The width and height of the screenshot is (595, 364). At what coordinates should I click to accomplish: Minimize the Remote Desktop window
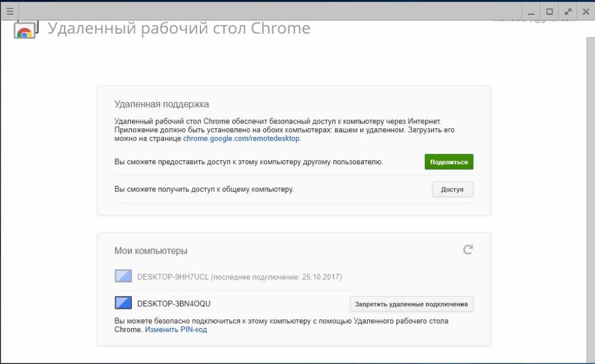531,11
